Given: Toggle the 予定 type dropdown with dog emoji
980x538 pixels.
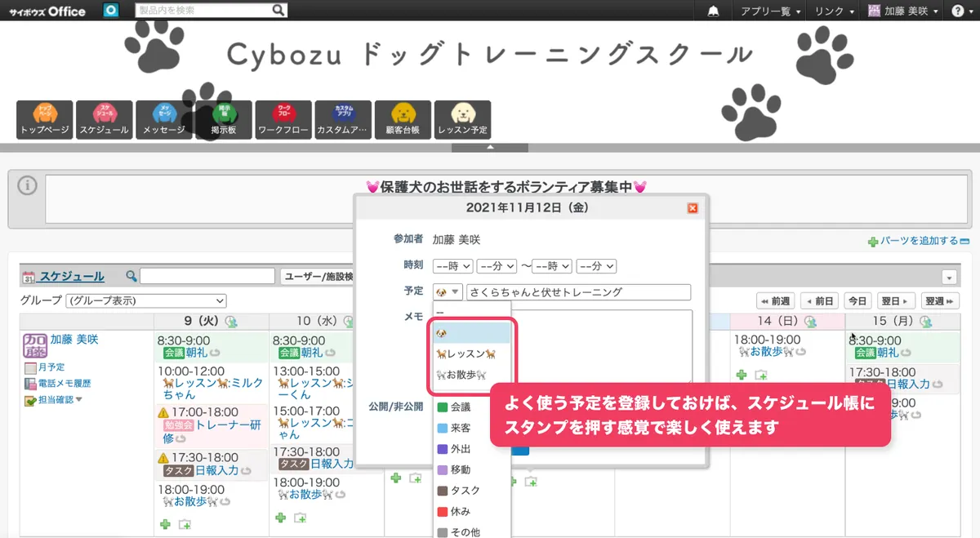Looking at the screenshot, I should point(448,291).
